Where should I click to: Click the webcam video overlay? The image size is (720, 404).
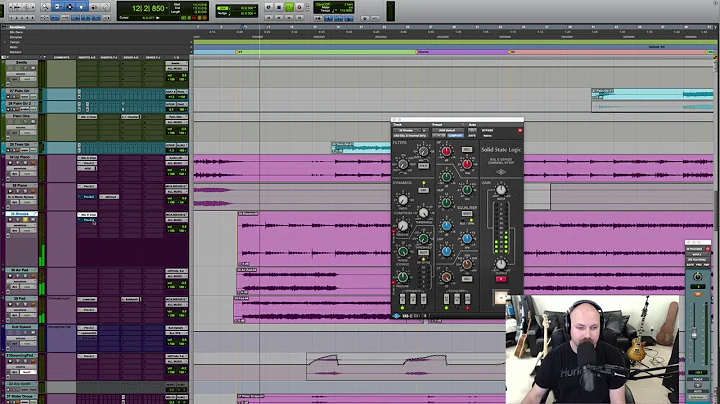(x=592, y=350)
